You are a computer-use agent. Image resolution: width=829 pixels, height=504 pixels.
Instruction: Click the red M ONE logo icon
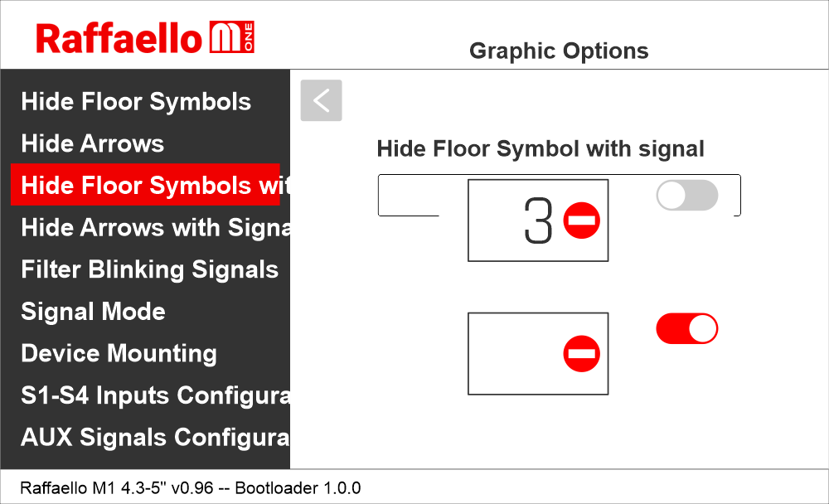(x=231, y=38)
